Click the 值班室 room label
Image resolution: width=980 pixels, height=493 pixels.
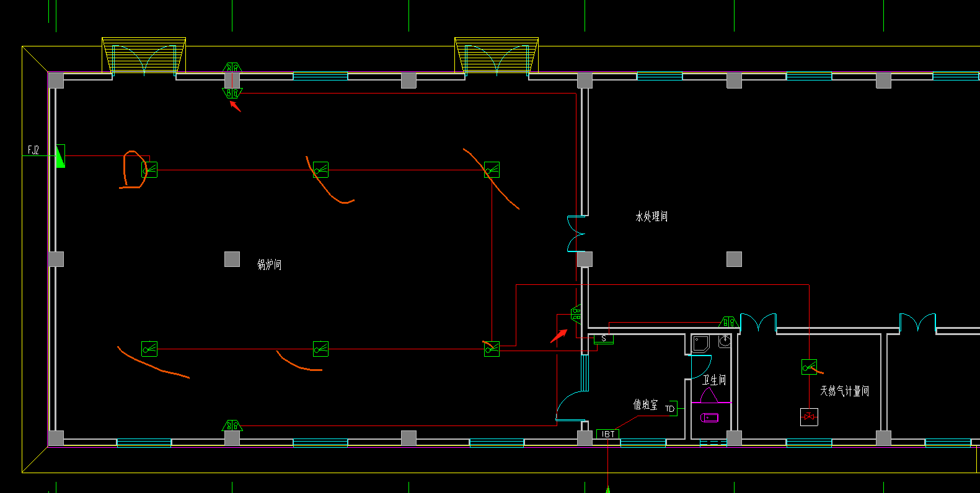point(645,404)
